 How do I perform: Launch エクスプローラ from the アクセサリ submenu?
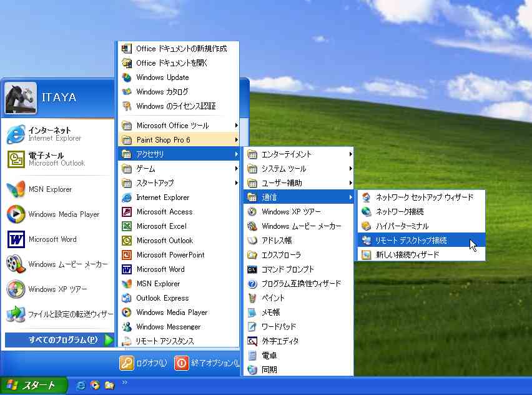298,255
